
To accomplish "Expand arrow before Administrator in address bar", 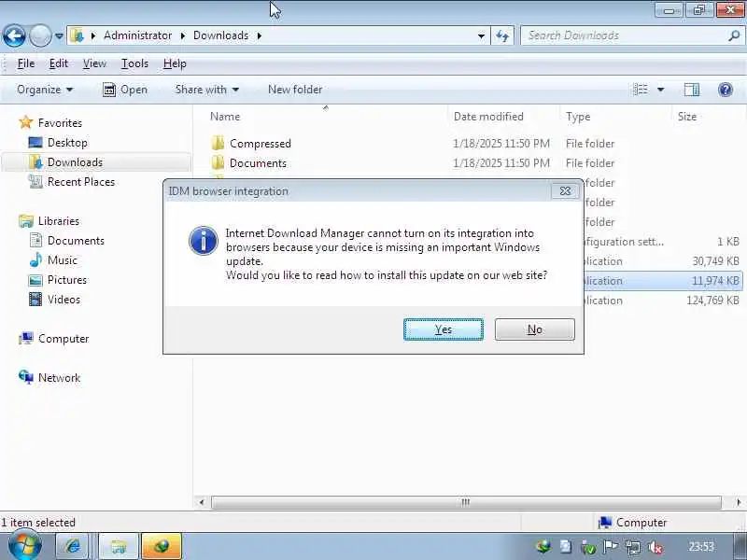I will 93,35.
